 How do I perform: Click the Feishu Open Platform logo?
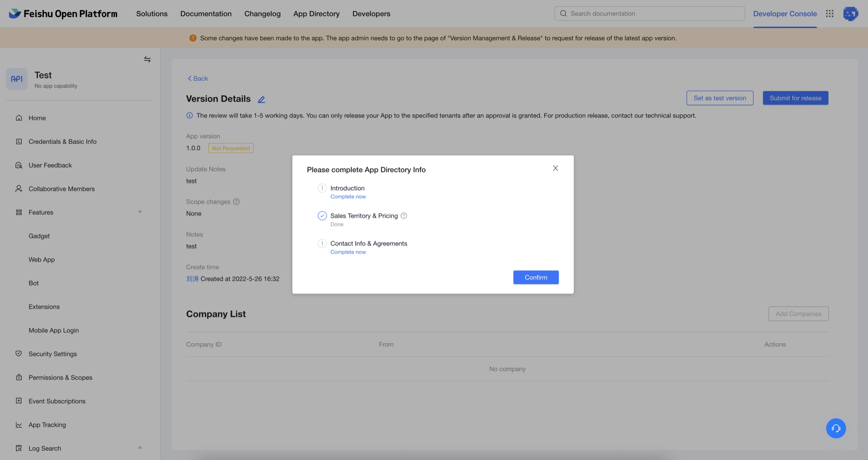(63, 14)
